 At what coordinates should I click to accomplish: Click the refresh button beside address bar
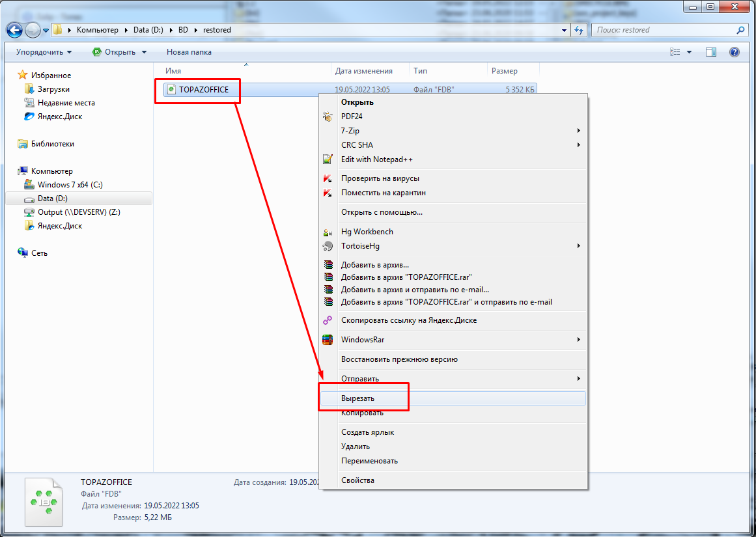579,30
